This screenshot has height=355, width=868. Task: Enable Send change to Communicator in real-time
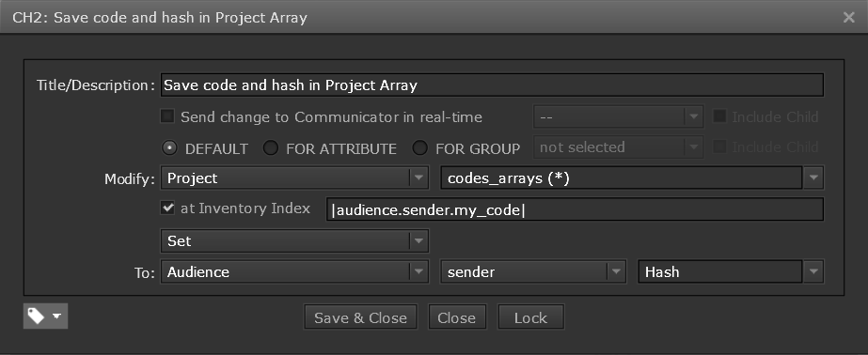point(167,116)
